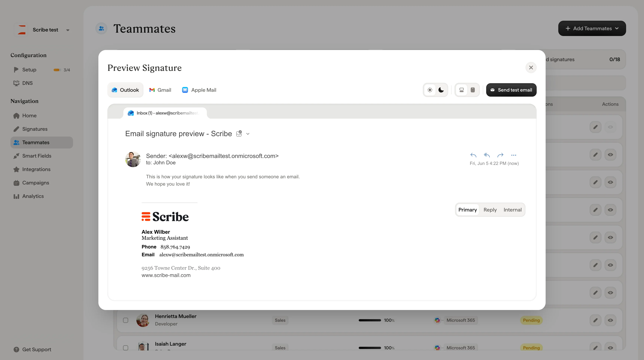Tick the Isaiah Langer row checkbox

coord(125,348)
